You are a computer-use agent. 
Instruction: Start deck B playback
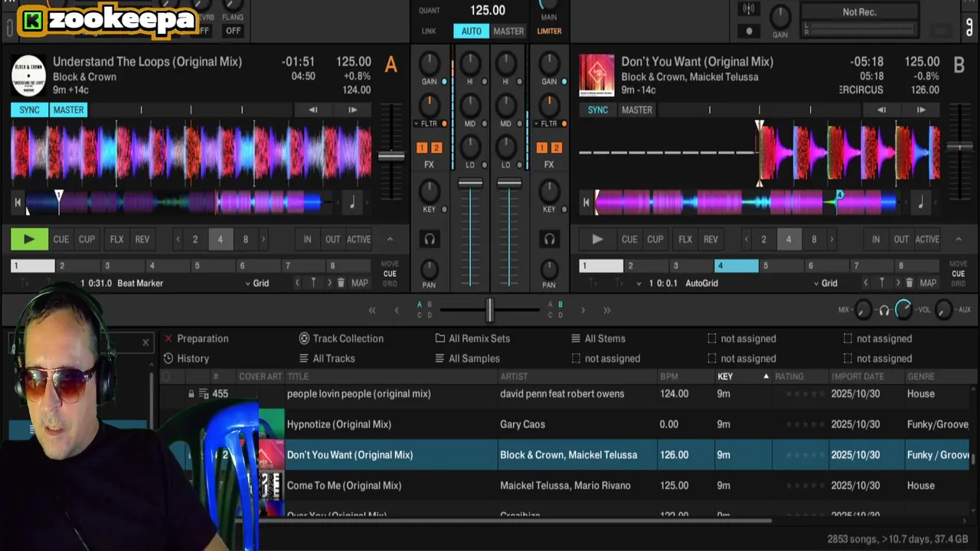pos(597,240)
